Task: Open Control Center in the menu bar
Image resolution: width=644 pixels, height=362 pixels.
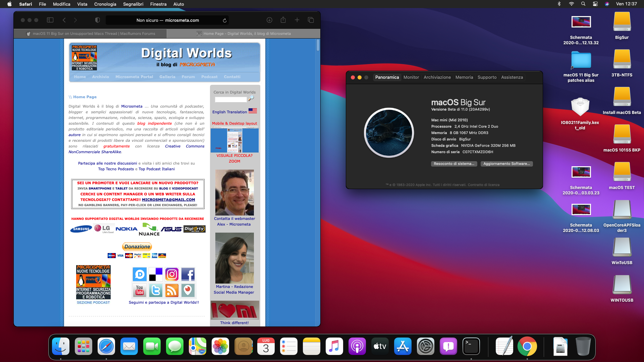Action: tap(595, 4)
